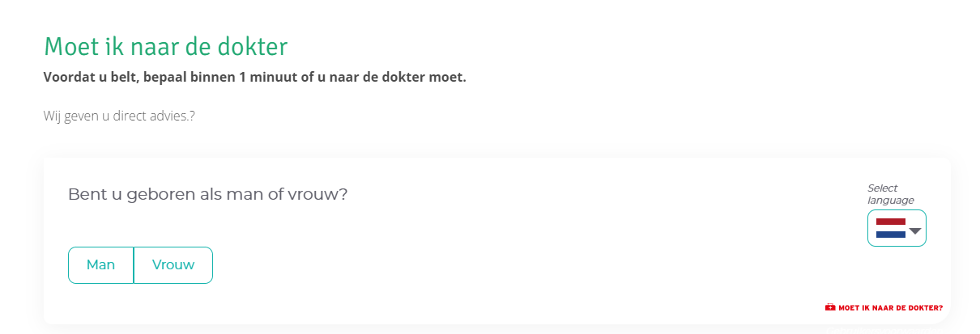Viewport: 980px width, 334px height.
Task: Open the red 'Moet ik naar de dokter?' link
Action: pyautogui.click(x=884, y=307)
